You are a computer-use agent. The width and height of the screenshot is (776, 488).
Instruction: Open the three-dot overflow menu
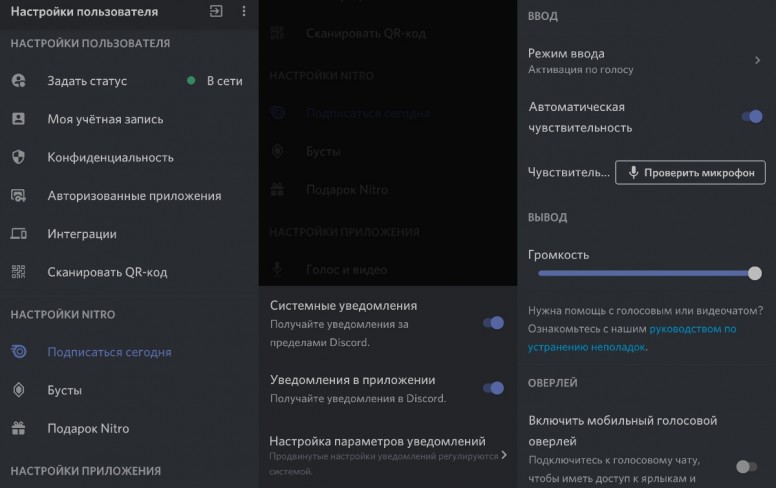tap(243, 11)
